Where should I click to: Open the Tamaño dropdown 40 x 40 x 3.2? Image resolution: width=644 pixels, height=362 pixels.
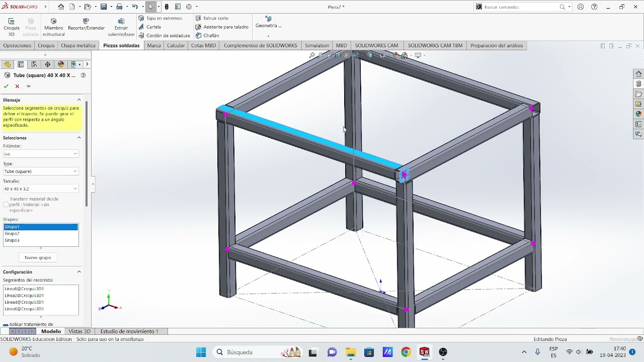tap(41, 189)
